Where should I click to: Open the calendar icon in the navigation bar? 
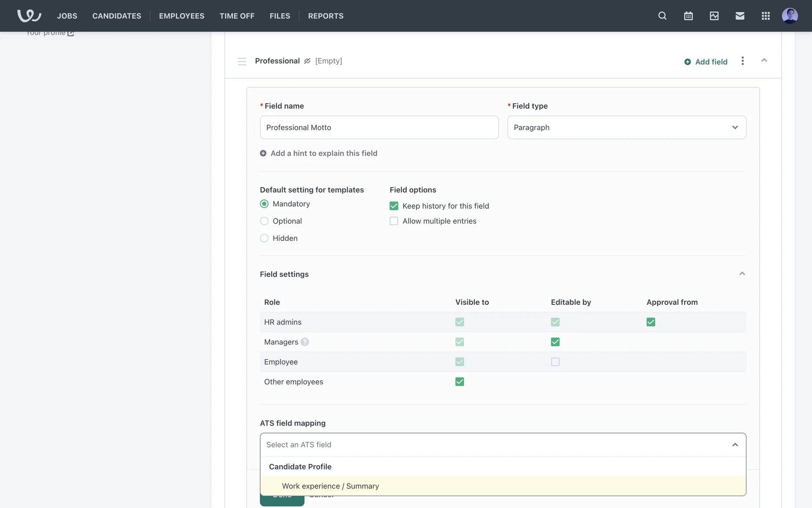[x=688, y=16]
